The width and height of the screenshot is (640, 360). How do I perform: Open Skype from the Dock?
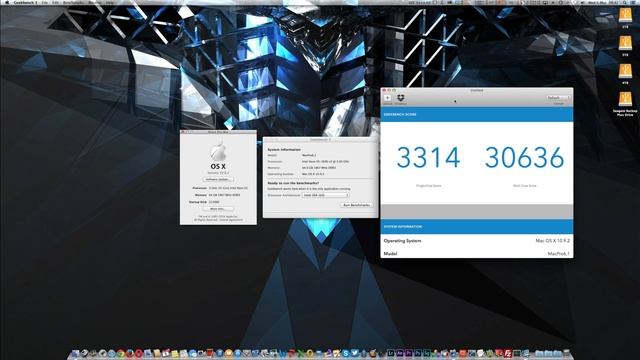pyautogui.click(x=346, y=353)
